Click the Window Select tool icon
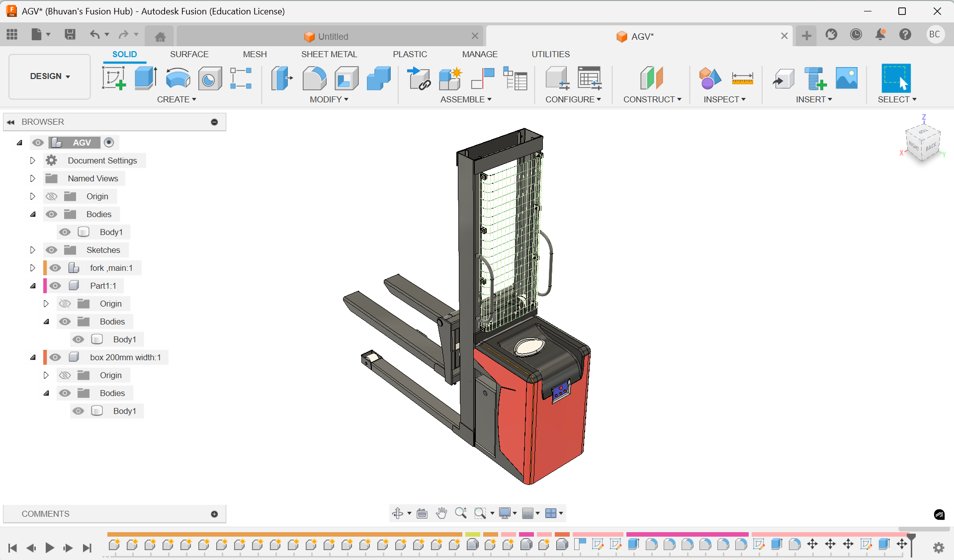Viewport: 954px width, 560px height. tap(896, 79)
